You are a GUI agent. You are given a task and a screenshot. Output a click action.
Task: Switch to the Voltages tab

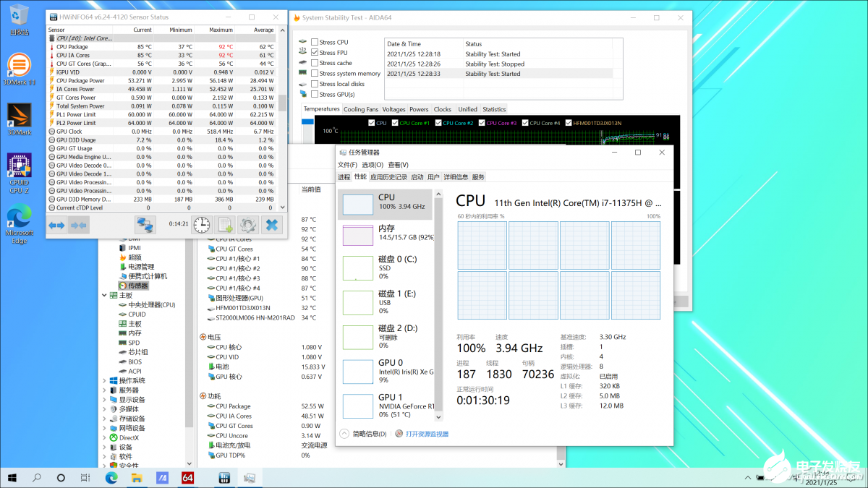[x=394, y=109]
